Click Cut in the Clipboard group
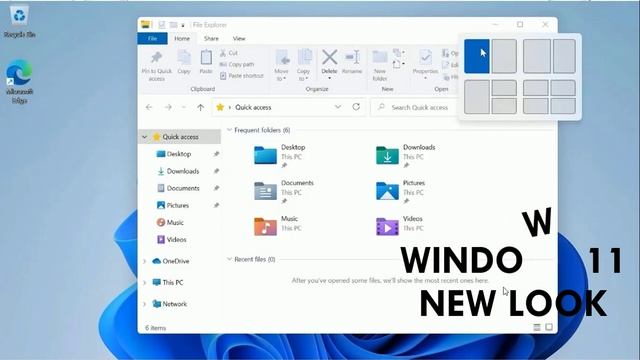640x360 pixels. pos(229,53)
